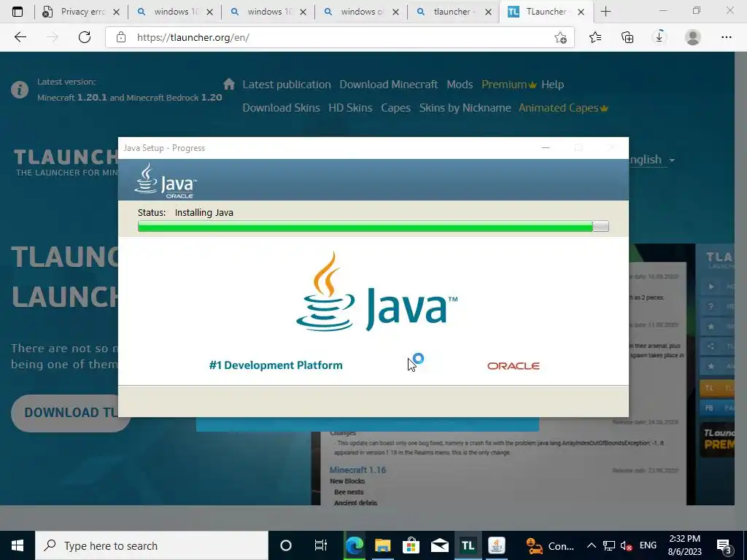This screenshot has height=560, width=747.
Task: Open Latest publication link
Action: 286,85
